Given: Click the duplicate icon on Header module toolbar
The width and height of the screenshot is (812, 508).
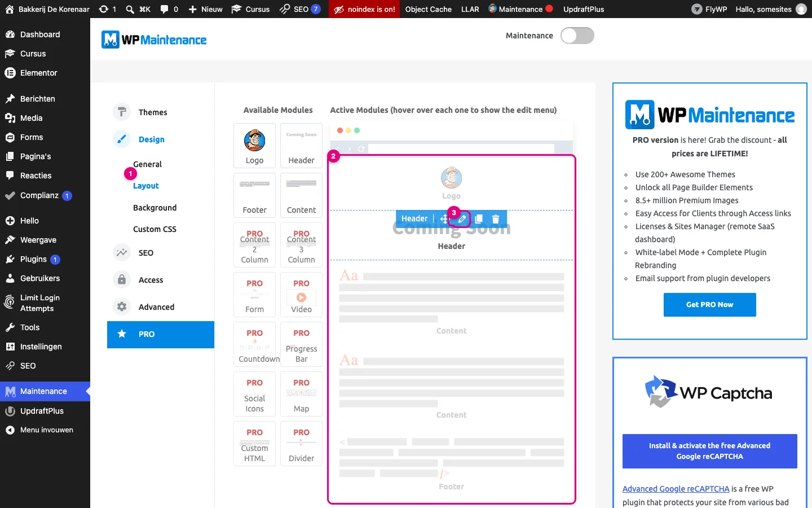Looking at the screenshot, I should [x=479, y=219].
